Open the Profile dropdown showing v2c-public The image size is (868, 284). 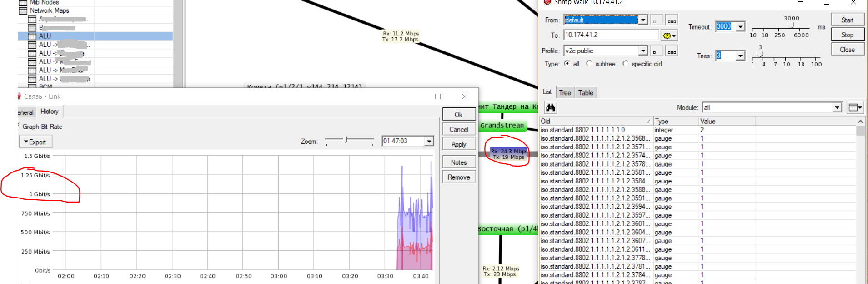coord(643,51)
